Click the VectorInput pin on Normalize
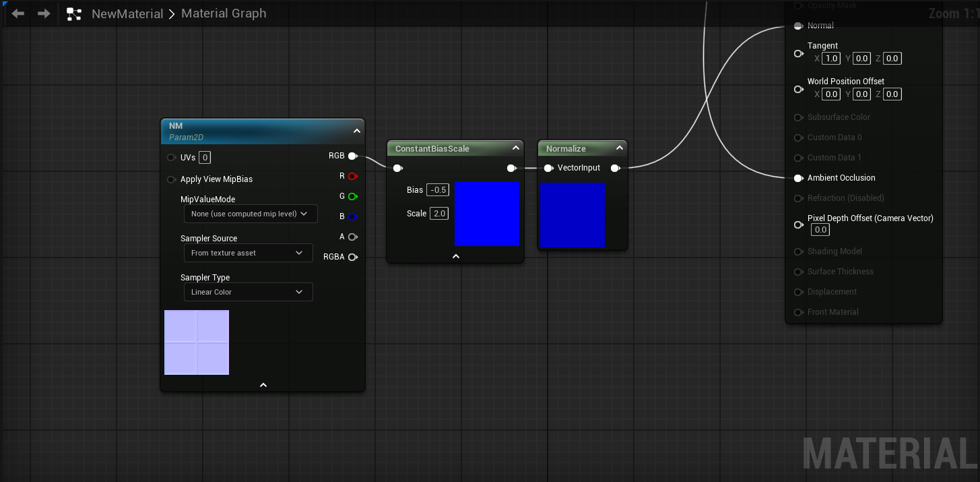980x482 pixels. click(x=549, y=168)
